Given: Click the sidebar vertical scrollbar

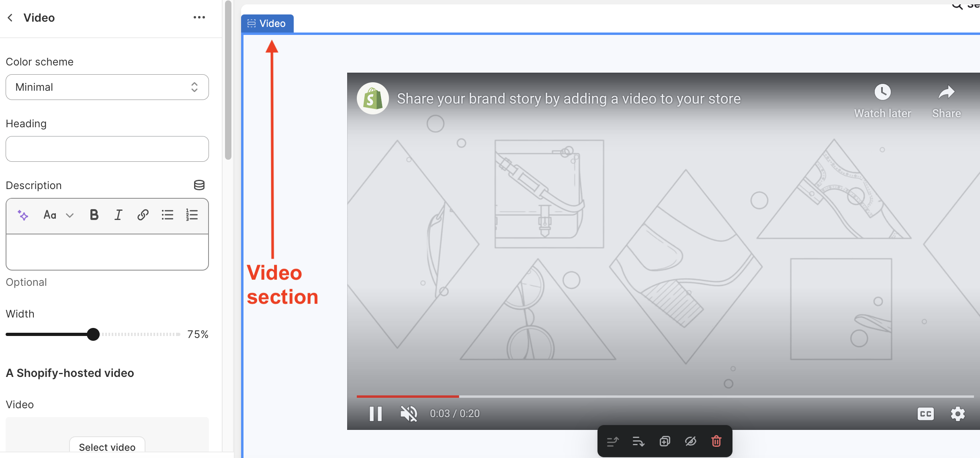Looking at the screenshot, I should click(228, 80).
